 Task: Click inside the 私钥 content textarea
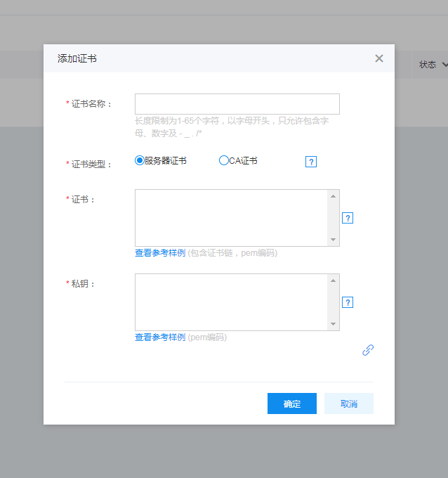pyautogui.click(x=231, y=302)
